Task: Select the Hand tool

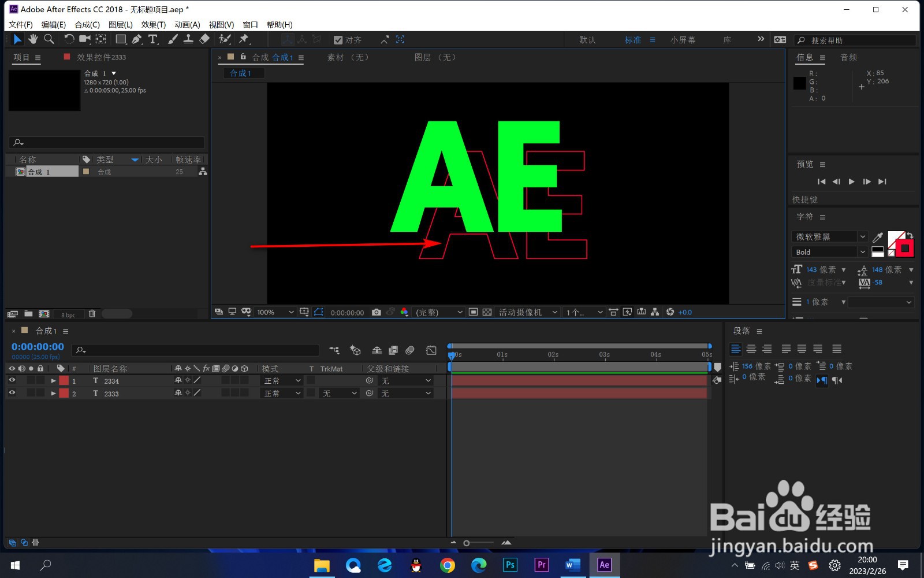Action: point(33,39)
